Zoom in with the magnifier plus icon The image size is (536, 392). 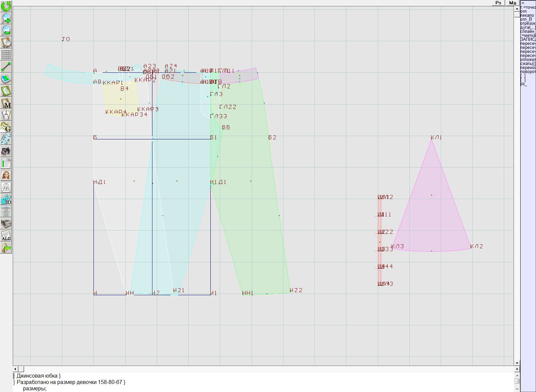click(6, 18)
